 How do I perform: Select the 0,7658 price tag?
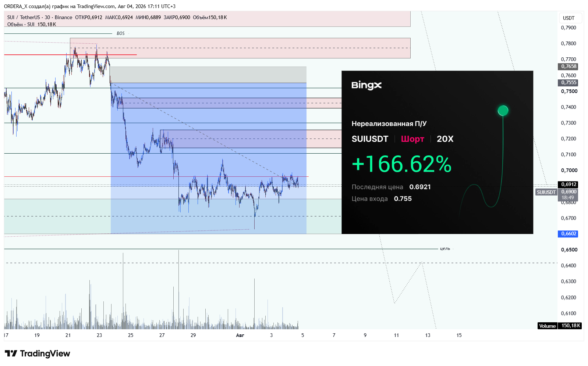tap(568, 67)
